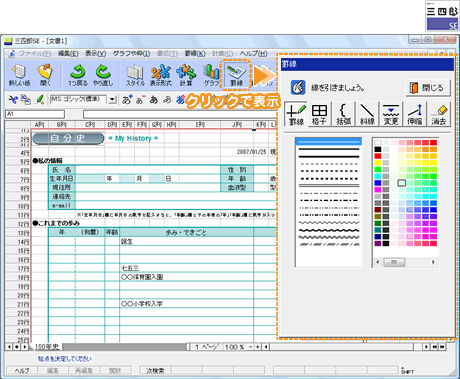Open the スタイル style tool
The height and width of the screenshot is (379, 460).
[135, 74]
